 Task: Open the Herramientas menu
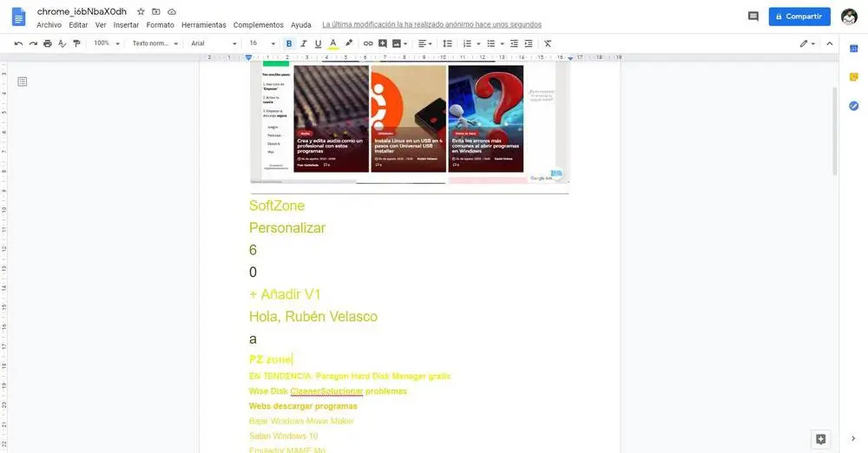pos(204,25)
